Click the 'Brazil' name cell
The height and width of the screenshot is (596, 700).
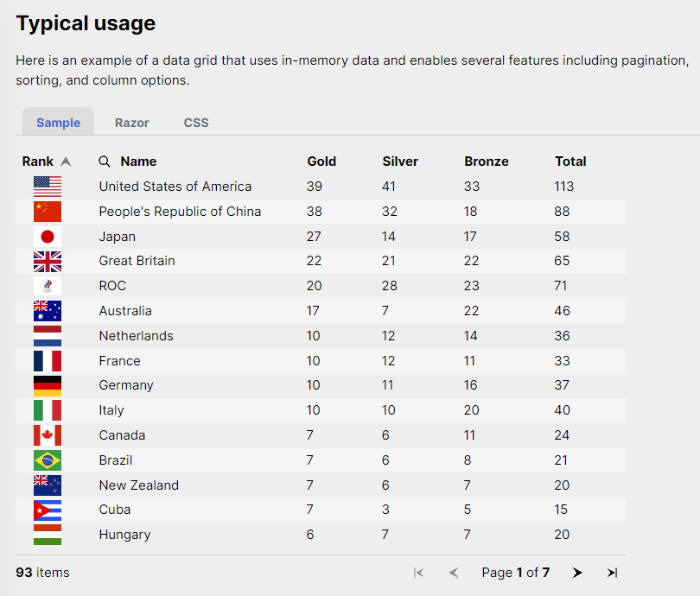coord(116,460)
